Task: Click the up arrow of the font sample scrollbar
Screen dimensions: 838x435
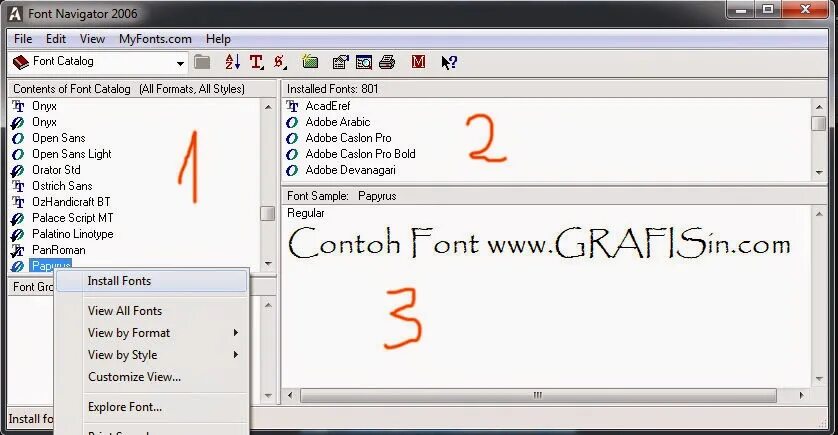Action: (819, 214)
